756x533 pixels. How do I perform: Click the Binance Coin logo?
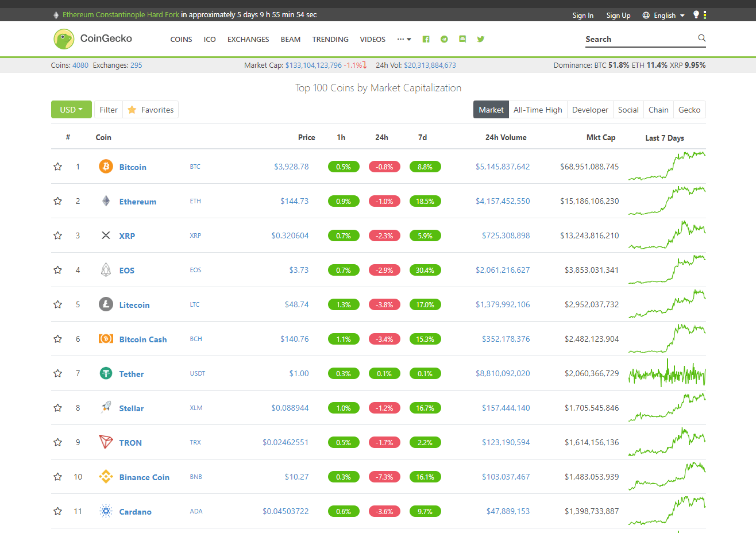(106, 476)
